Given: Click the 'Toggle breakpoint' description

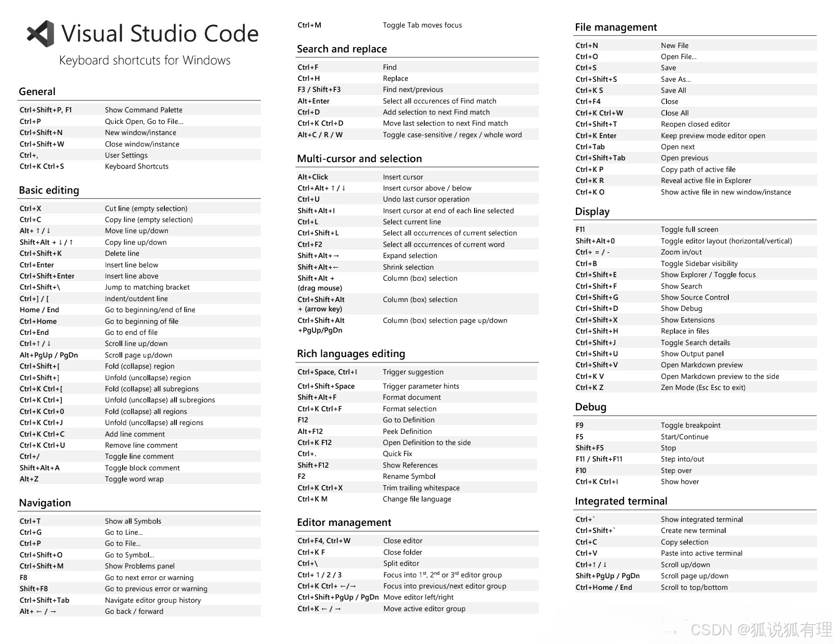Looking at the screenshot, I should (x=690, y=425).
